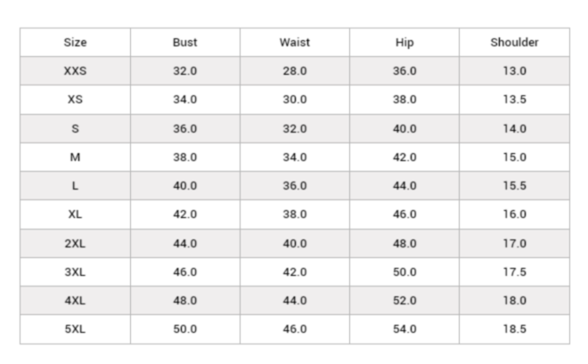
Task: Click the Hip column header
Action: pos(404,43)
